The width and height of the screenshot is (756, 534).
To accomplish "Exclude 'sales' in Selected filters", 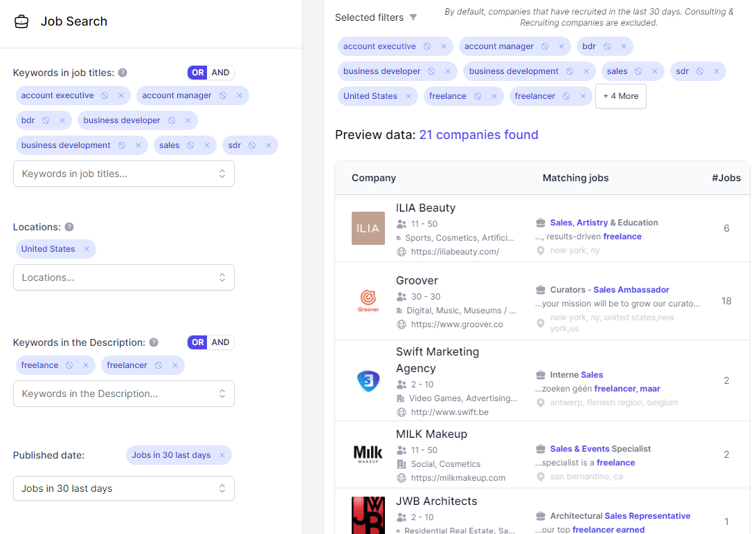I will point(638,71).
